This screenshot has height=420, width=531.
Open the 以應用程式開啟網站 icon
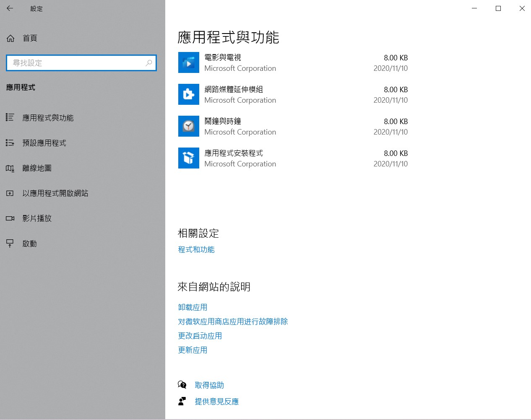[x=10, y=193]
